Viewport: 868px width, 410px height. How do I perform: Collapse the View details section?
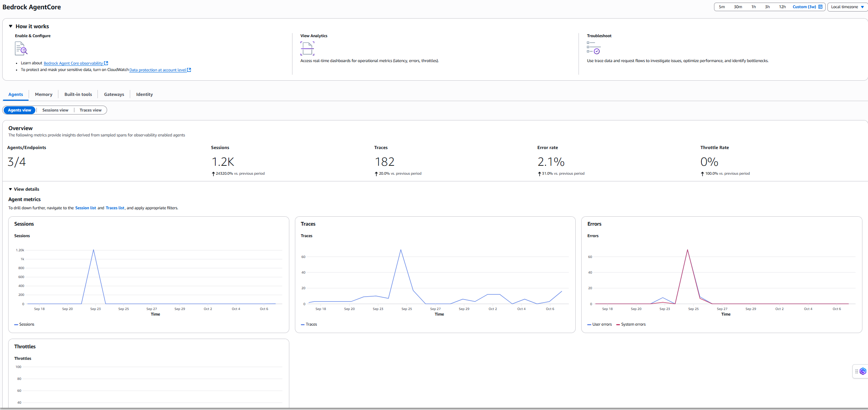pos(10,189)
